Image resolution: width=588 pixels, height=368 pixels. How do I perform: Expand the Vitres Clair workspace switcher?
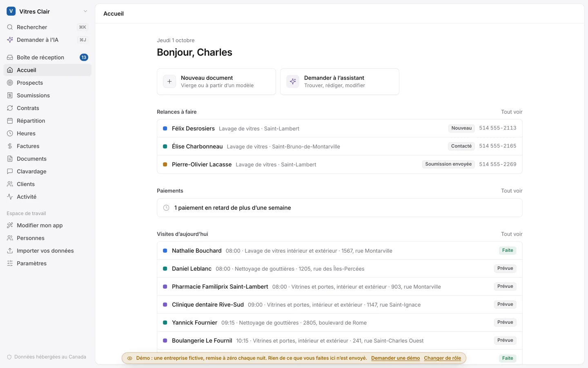click(47, 11)
